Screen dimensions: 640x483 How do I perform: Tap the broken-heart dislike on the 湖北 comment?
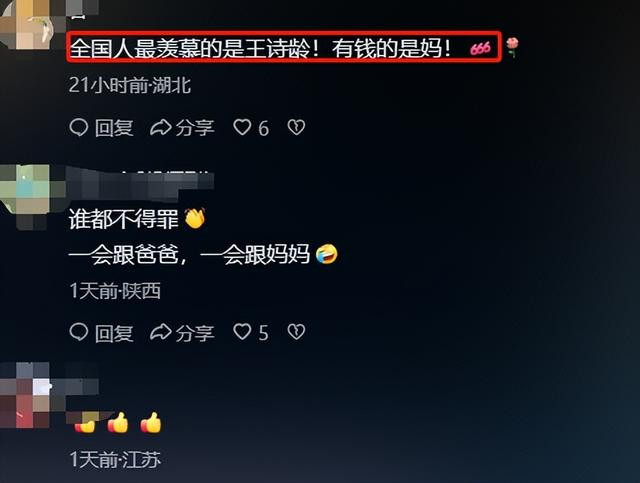click(296, 127)
